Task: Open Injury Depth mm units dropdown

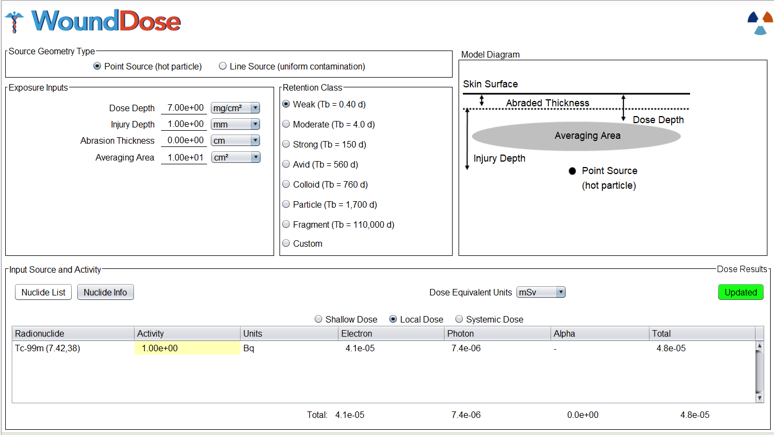Action: point(235,124)
